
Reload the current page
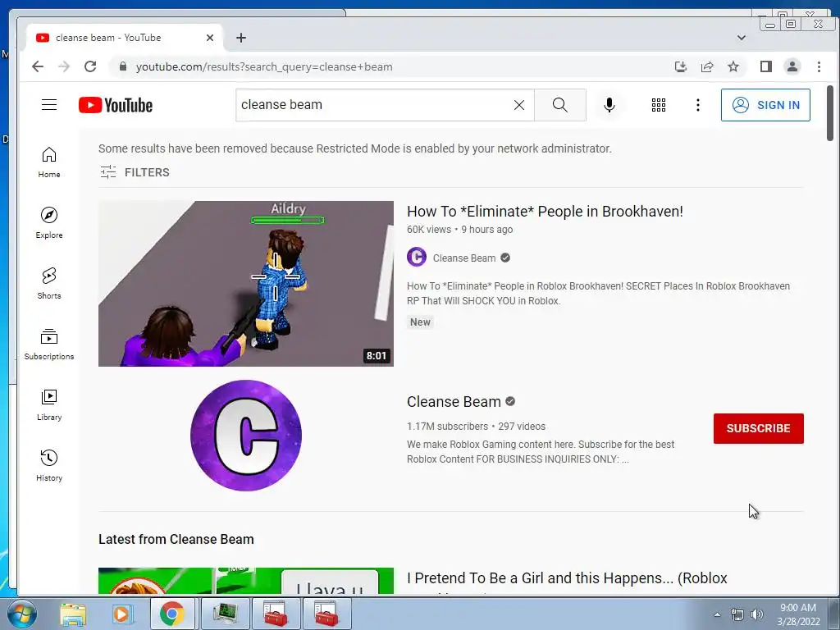coord(90,66)
